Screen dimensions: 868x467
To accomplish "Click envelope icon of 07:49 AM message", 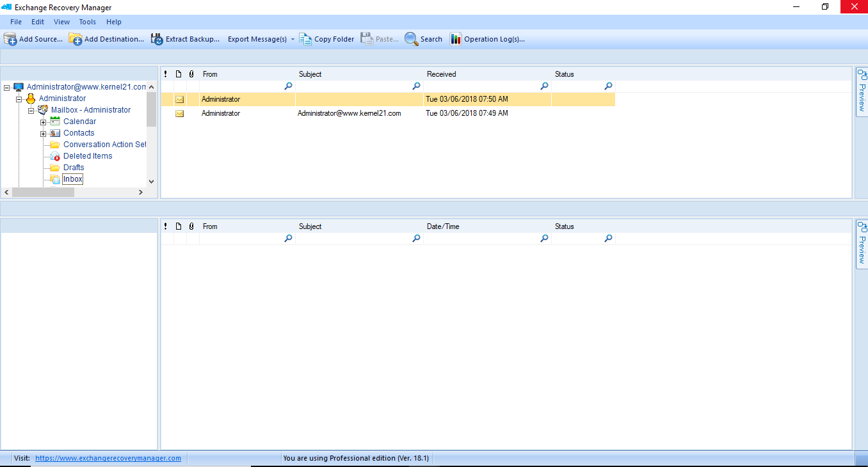I will click(x=180, y=113).
